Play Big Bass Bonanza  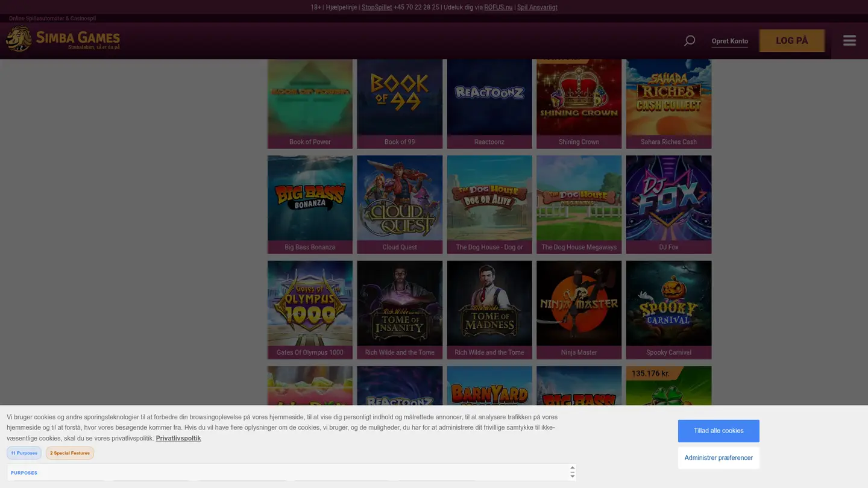(x=310, y=204)
